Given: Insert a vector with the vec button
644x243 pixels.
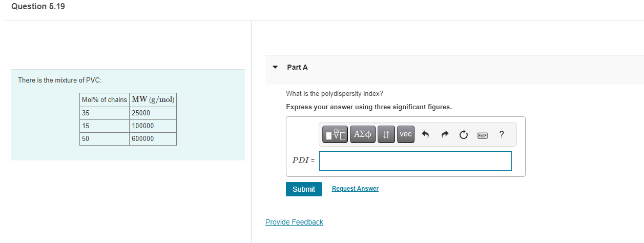Looking at the screenshot, I should coord(405,134).
